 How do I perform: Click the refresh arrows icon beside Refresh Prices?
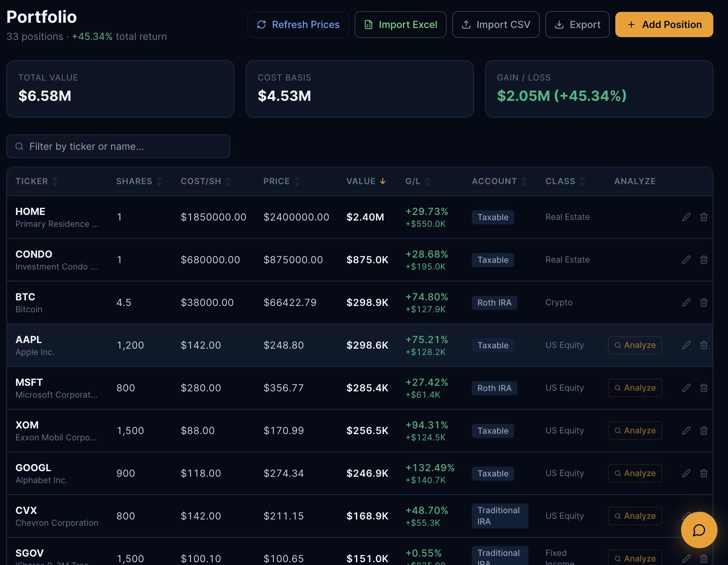click(x=261, y=25)
